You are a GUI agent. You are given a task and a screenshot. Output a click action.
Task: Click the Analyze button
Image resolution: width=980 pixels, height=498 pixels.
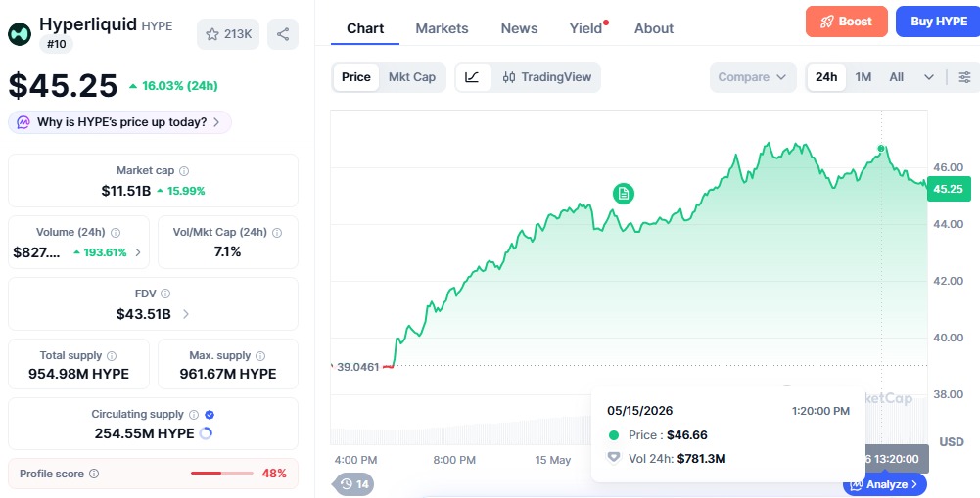pos(886,484)
